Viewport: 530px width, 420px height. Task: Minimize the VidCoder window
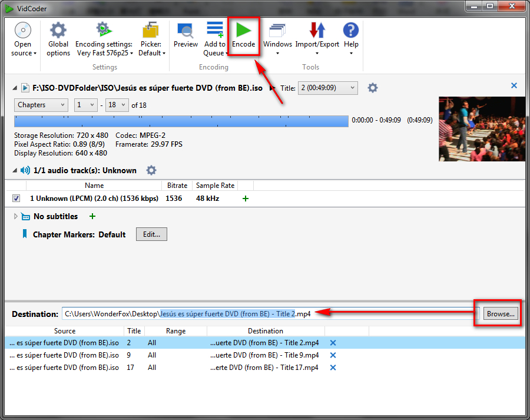pyautogui.click(x=474, y=6)
